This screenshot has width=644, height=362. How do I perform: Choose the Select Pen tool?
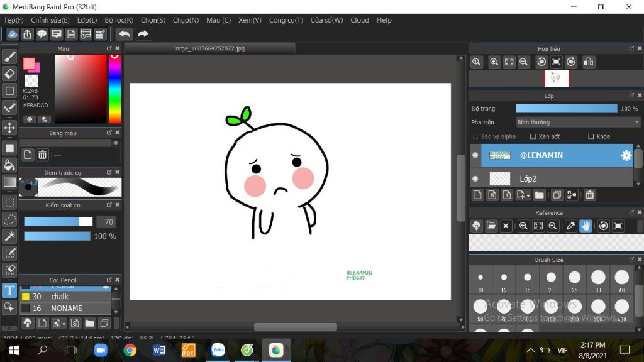(9, 253)
